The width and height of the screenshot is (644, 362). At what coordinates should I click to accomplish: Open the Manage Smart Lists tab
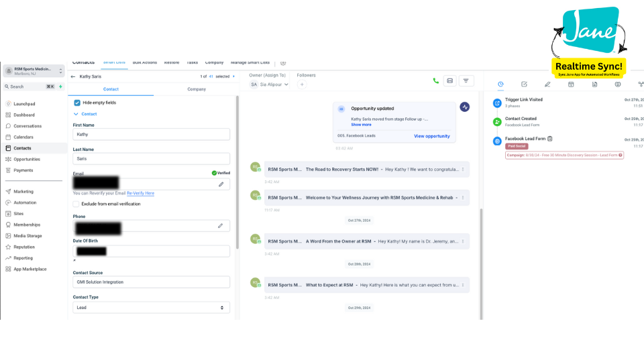[x=250, y=63]
